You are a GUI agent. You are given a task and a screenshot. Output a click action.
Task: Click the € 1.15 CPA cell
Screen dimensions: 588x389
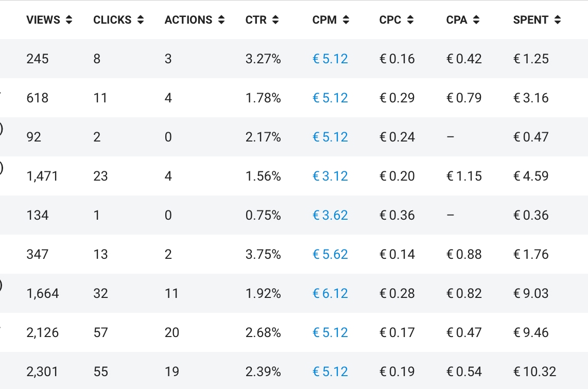pos(464,176)
